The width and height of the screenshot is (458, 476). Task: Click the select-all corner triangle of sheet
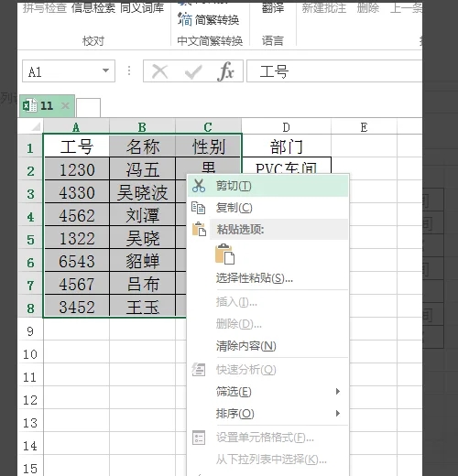click(35, 126)
